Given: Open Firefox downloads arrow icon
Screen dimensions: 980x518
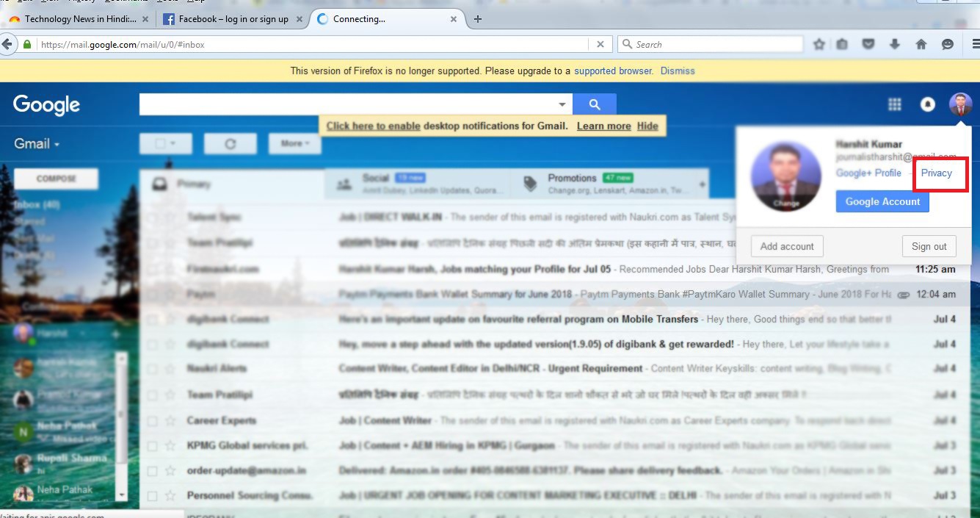Looking at the screenshot, I should click(894, 45).
